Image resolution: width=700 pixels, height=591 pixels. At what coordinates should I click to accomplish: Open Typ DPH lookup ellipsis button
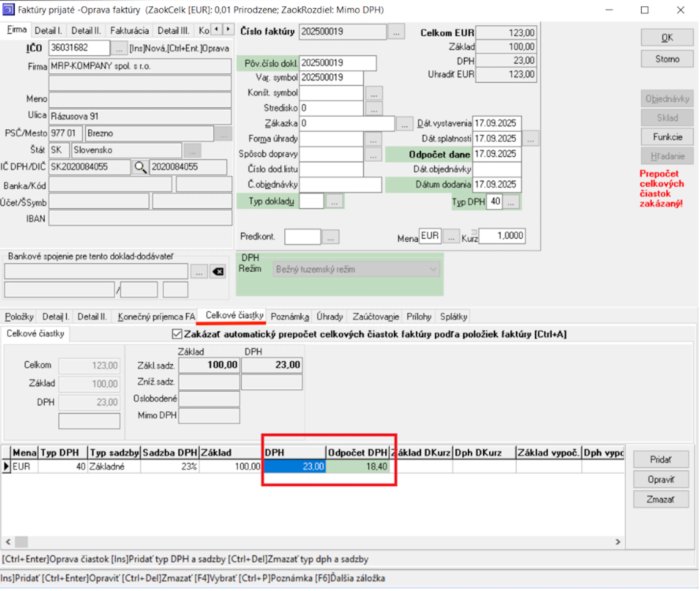click(x=511, y=202)
